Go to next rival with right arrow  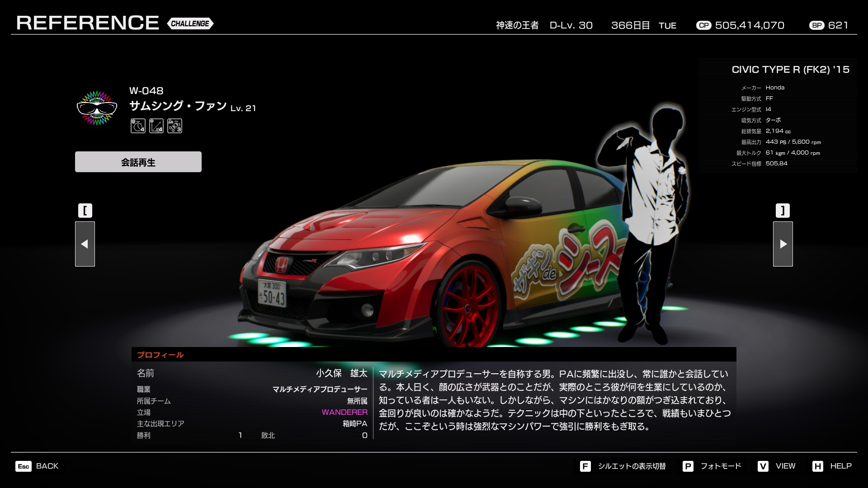click(x=783, y=244)
